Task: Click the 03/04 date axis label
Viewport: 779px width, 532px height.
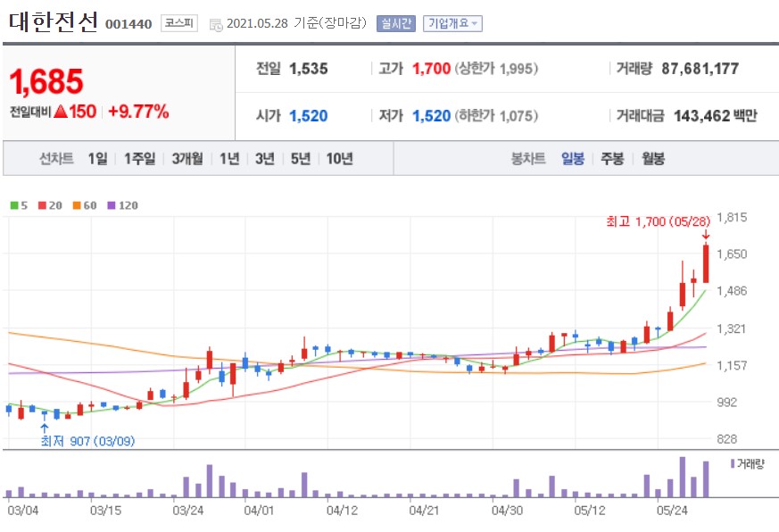Action: click(22, 510)
